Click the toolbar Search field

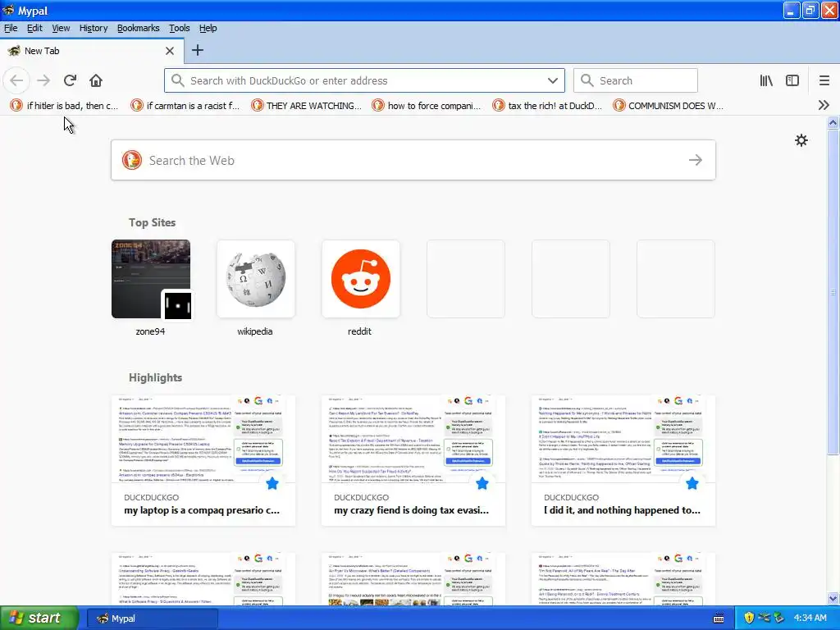(x=636, y=80)
